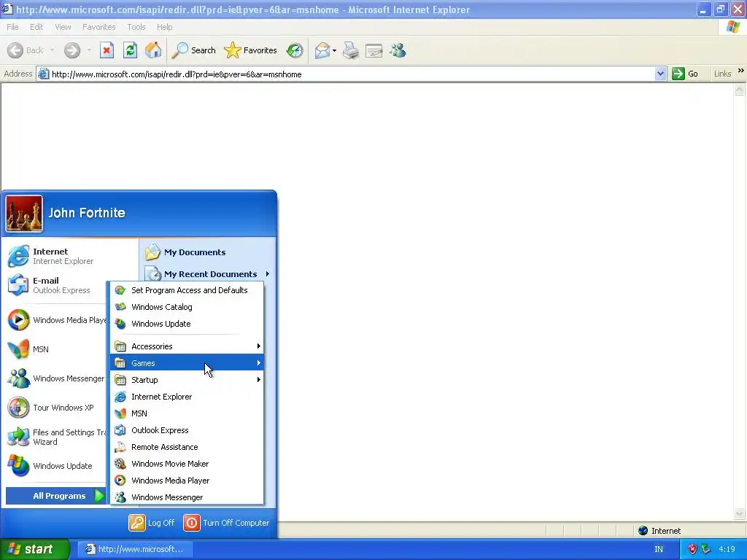Open the View menu

[x=63, y=27]
